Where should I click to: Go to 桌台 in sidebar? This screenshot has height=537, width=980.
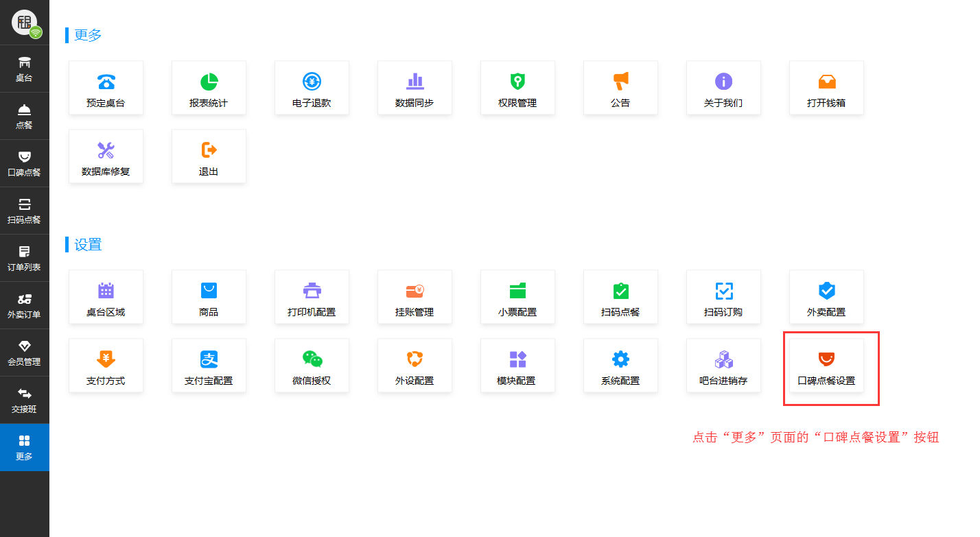point(24,69)
